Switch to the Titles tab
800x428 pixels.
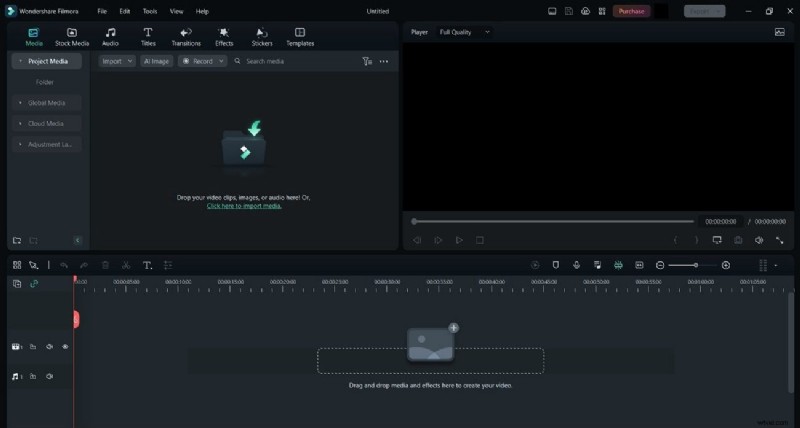coord(148,37)
